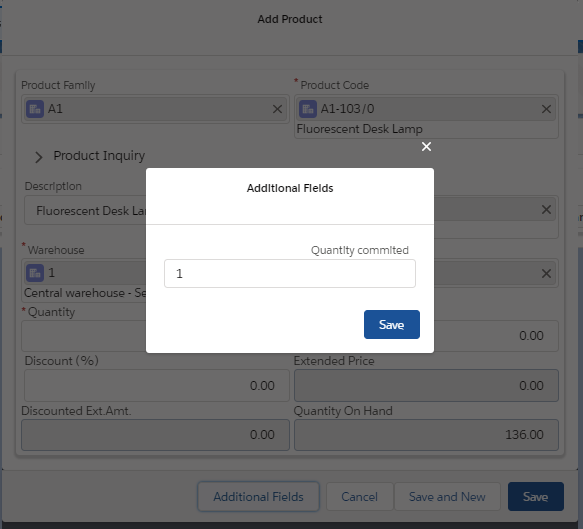Click the Product Code record icon
This screenshot has height=529, width=583.
pyautogui.click(x=308, y=109)
